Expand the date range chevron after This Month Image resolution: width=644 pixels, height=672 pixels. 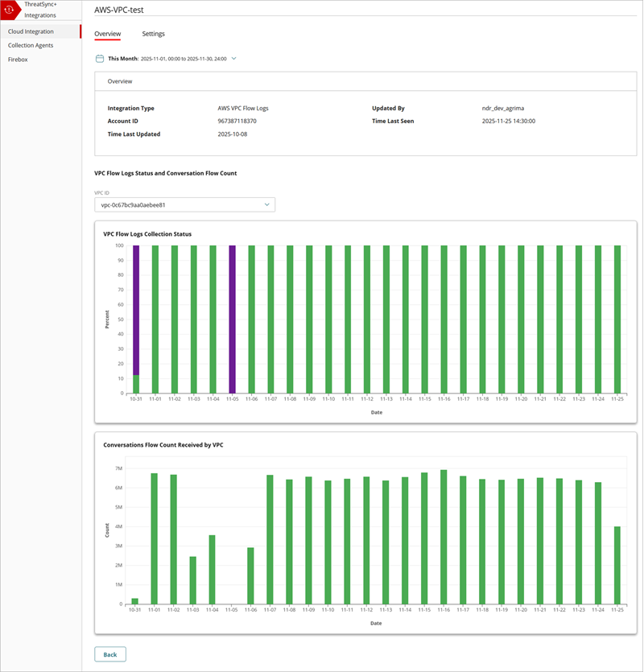pyautogui.click(x=233, y=58)
